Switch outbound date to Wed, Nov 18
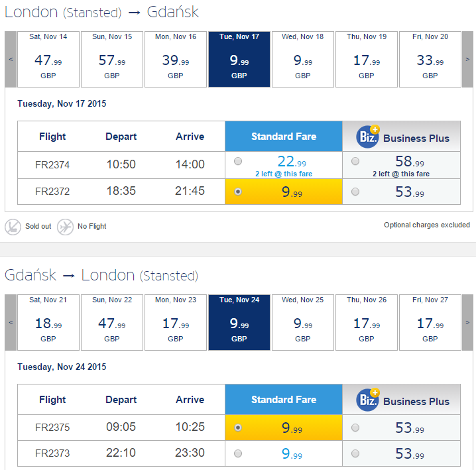476x470 pixels. pyautogui.click(x=303, y=59)
